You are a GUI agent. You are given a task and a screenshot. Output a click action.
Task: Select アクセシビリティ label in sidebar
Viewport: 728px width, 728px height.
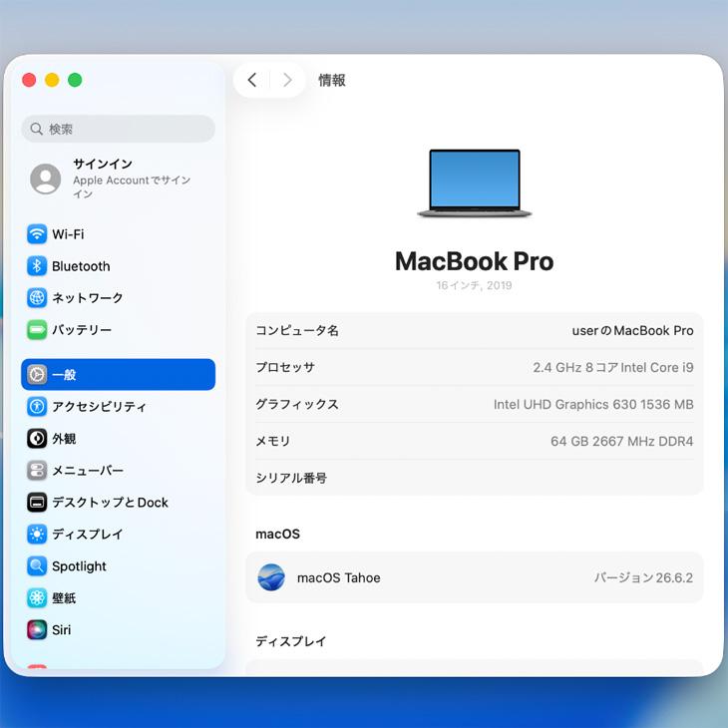coord(99,407)
